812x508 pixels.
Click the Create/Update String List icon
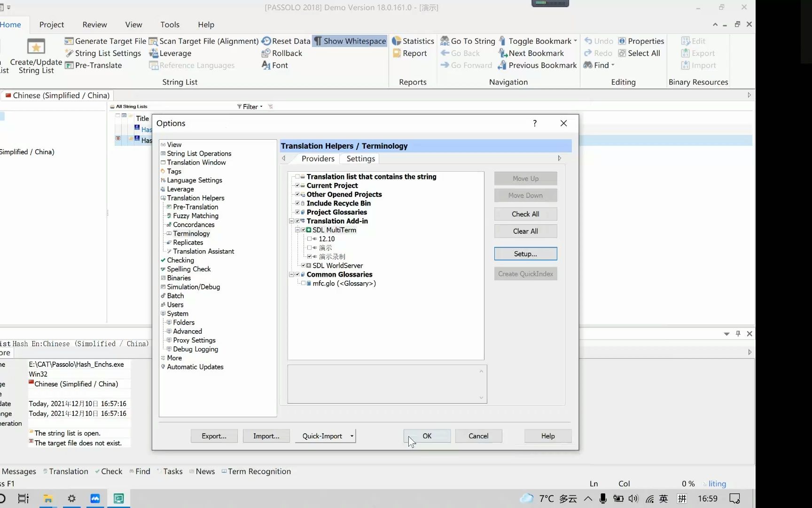[x=36, y=47]
